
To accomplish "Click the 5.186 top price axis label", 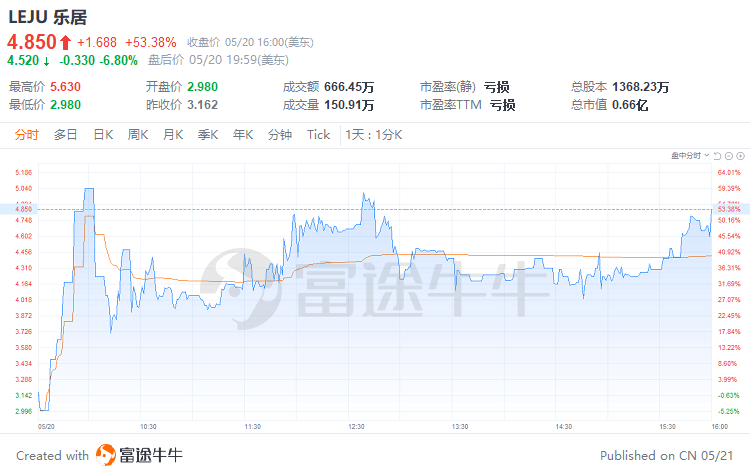I will coord(23,172).
